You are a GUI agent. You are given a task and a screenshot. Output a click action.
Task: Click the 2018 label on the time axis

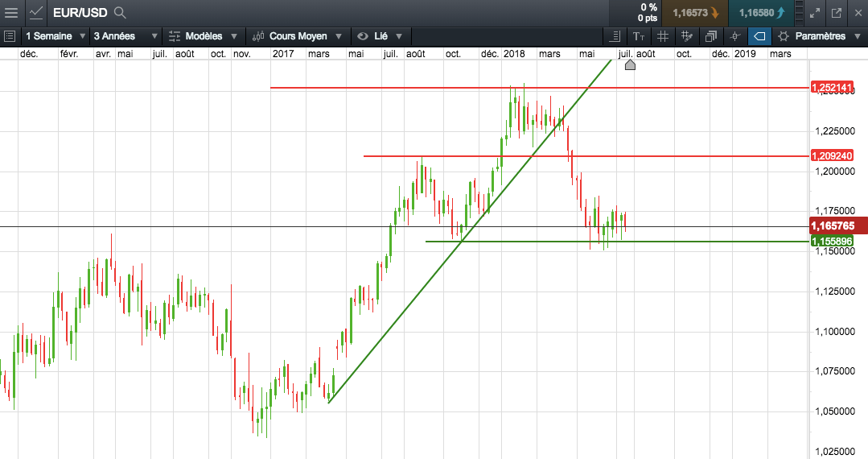(514, 54)
